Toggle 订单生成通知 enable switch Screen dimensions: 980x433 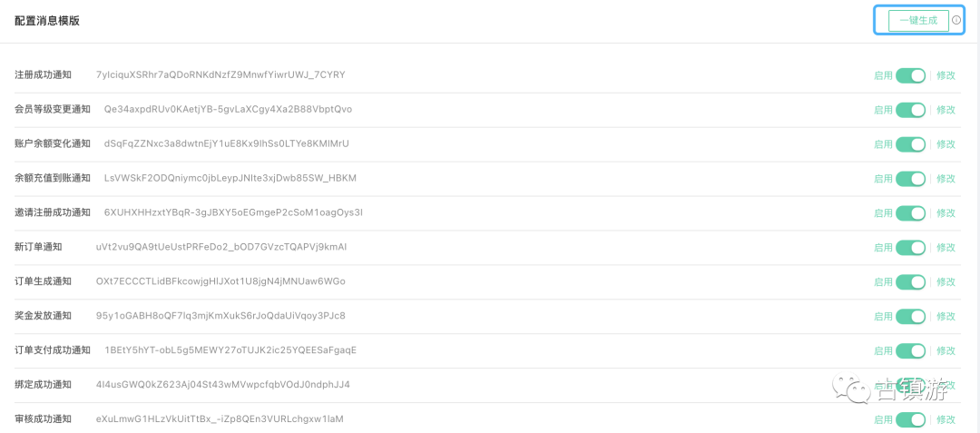[x=911, y=281]
